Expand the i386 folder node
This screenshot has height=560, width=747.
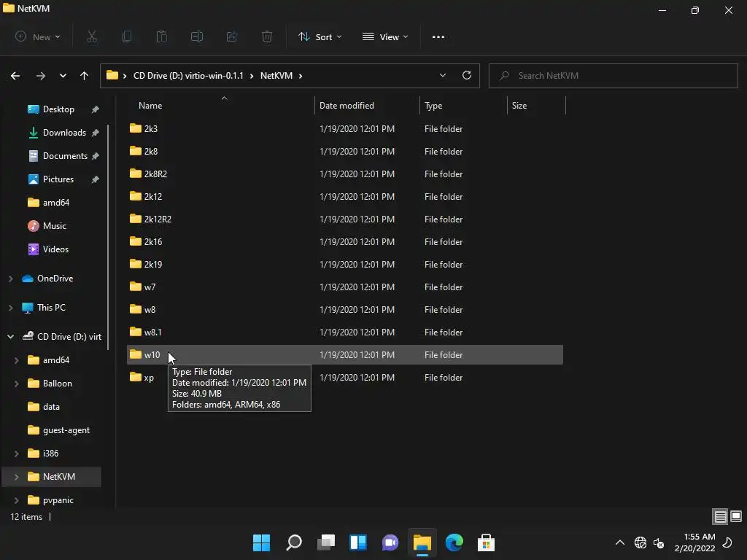click(16, 454)
